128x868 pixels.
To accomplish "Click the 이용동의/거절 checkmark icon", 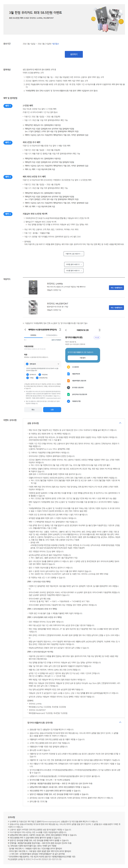I will click(x=69, y=401).
